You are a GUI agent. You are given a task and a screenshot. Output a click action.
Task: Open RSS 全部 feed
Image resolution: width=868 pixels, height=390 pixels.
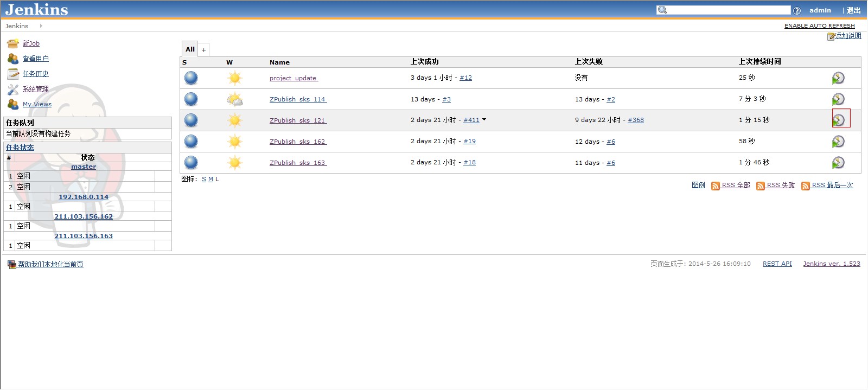pyautogui.click(x=735, y=186)
